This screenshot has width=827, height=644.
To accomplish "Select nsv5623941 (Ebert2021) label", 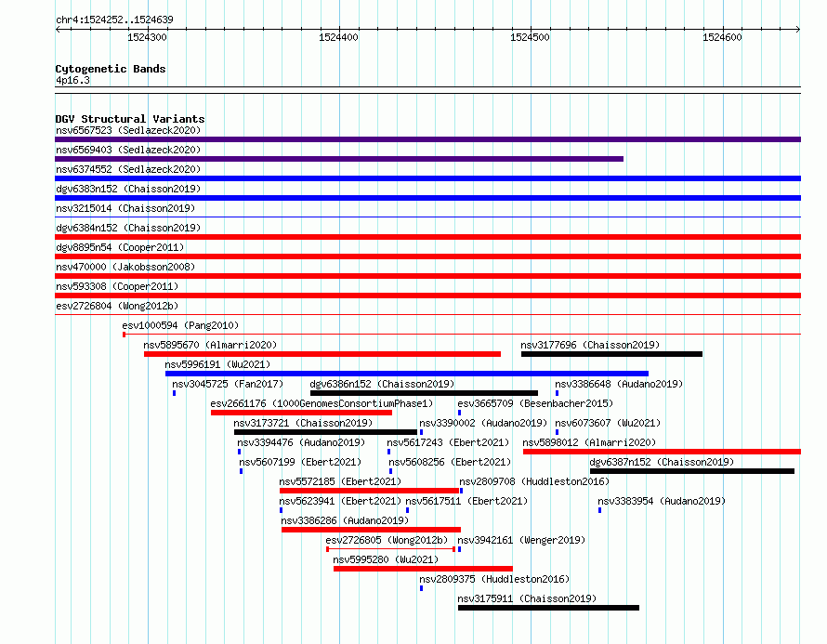I will pos(340,501).
